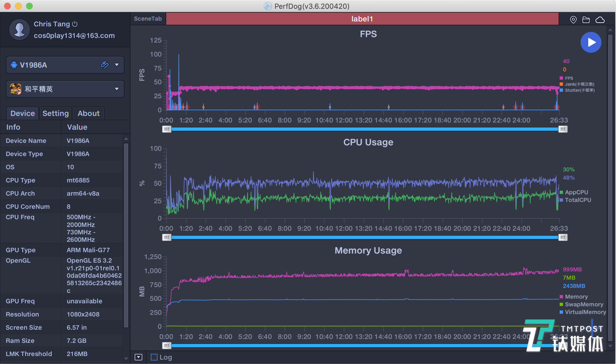Click the user avatar picture
The width and height of the screenshot is (616, 364).
tap(19, 29)
